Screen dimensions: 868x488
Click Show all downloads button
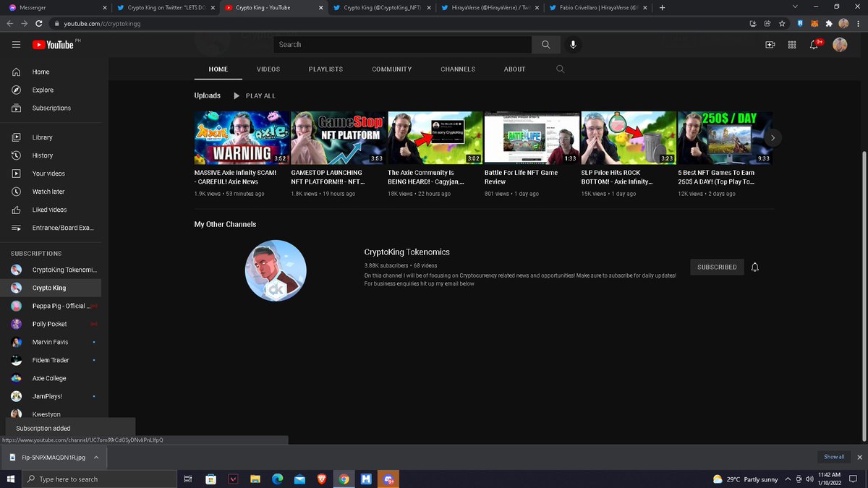[833, 457]
